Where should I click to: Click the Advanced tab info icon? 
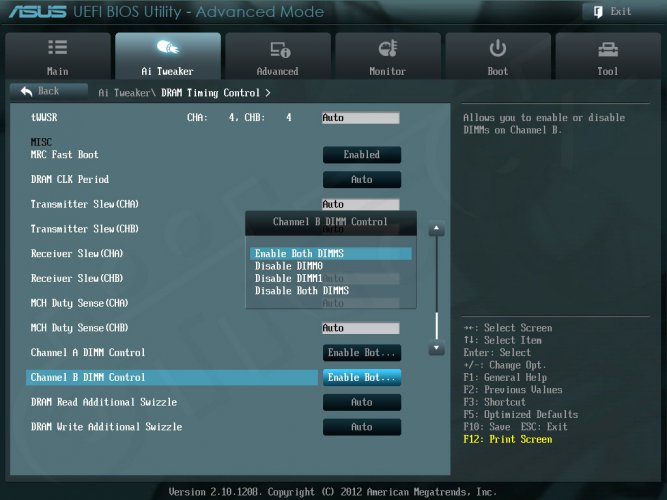[x=280, y=49]
